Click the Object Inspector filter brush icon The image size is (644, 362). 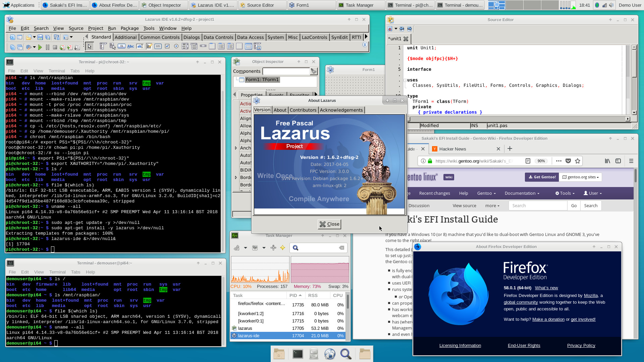(313, 71)
